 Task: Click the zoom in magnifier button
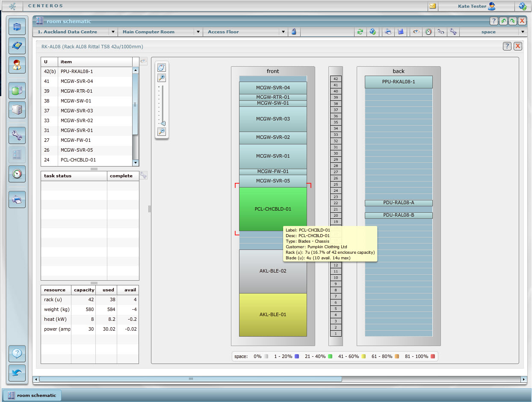(x=162, y=78)
